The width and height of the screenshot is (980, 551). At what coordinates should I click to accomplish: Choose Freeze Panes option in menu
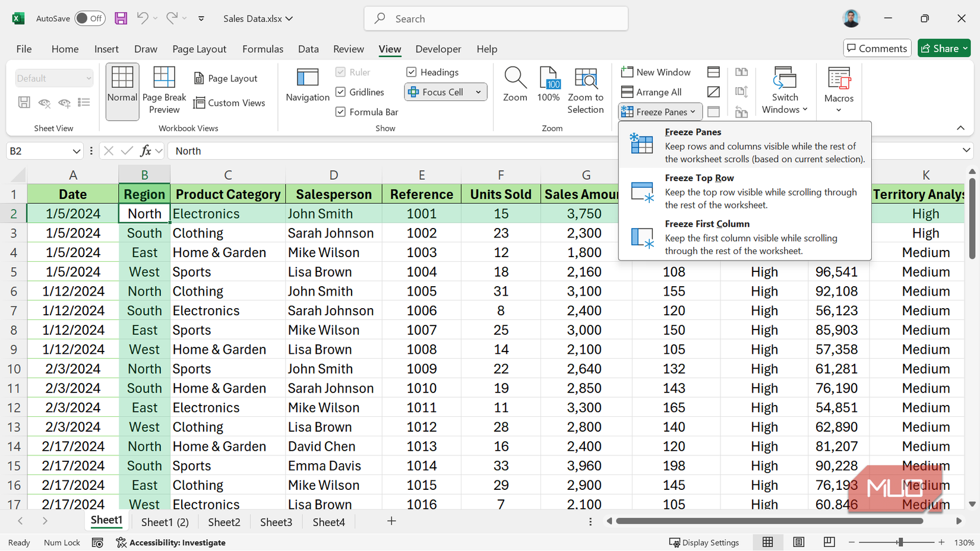pyautogui.click(x=745, y=145)
